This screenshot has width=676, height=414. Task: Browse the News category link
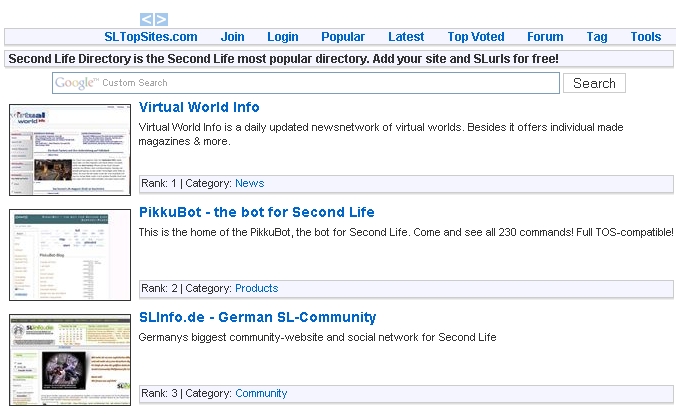click(x=249, y=183)
